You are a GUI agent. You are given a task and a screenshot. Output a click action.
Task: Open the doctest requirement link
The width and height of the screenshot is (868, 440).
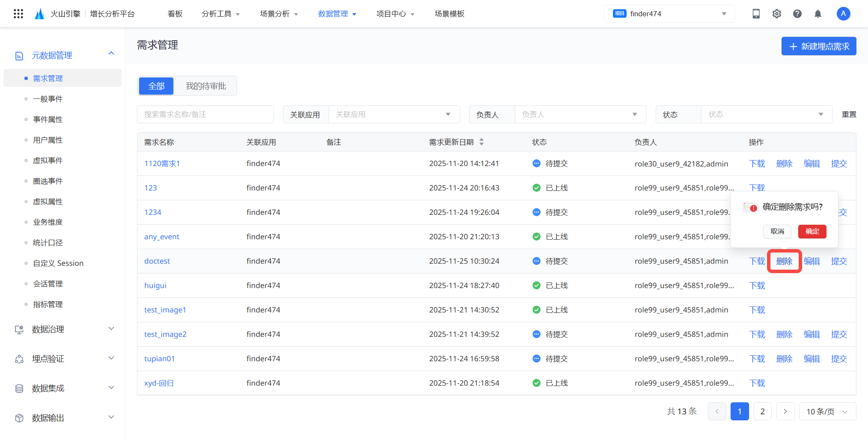tap(157, 261)
